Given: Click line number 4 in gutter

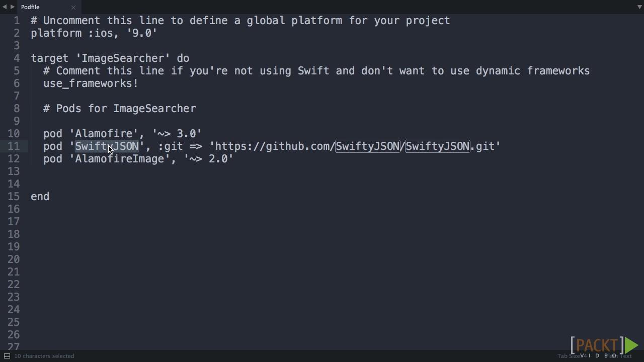Looking at the screenshot, I should tap(17, 58).
